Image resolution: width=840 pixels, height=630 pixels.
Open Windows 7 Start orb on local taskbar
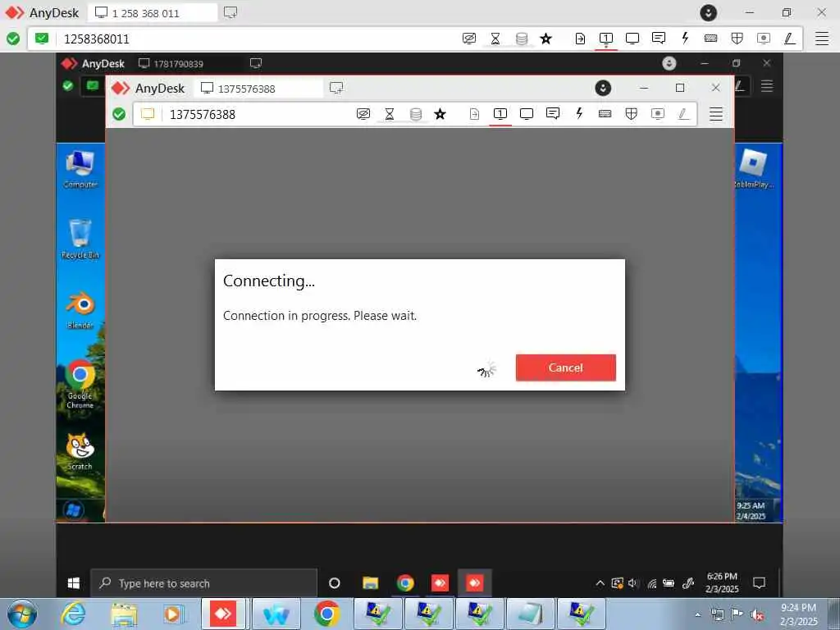(22, 614)
